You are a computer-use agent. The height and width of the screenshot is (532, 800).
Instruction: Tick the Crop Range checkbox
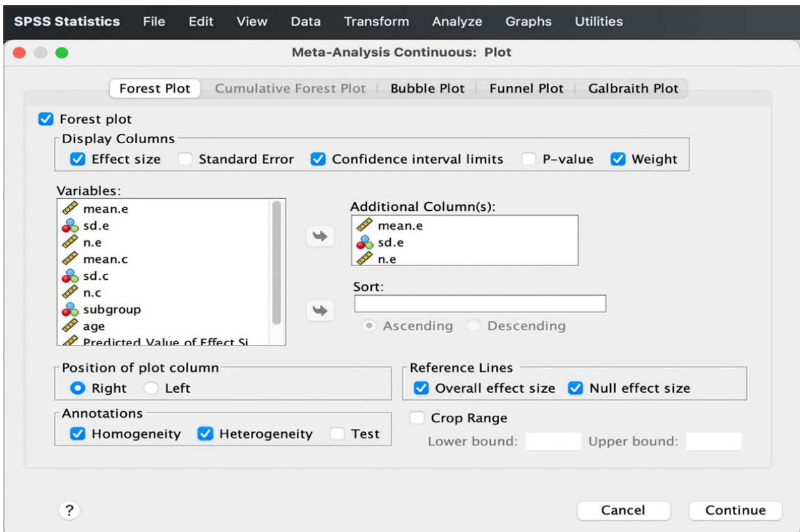pyautogui.click(x=416, y=418)
